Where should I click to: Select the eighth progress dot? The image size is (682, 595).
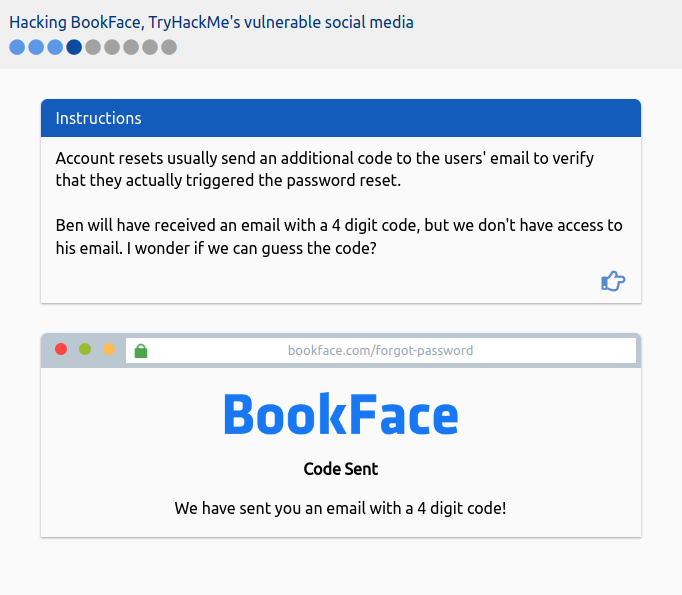(150, 47)
